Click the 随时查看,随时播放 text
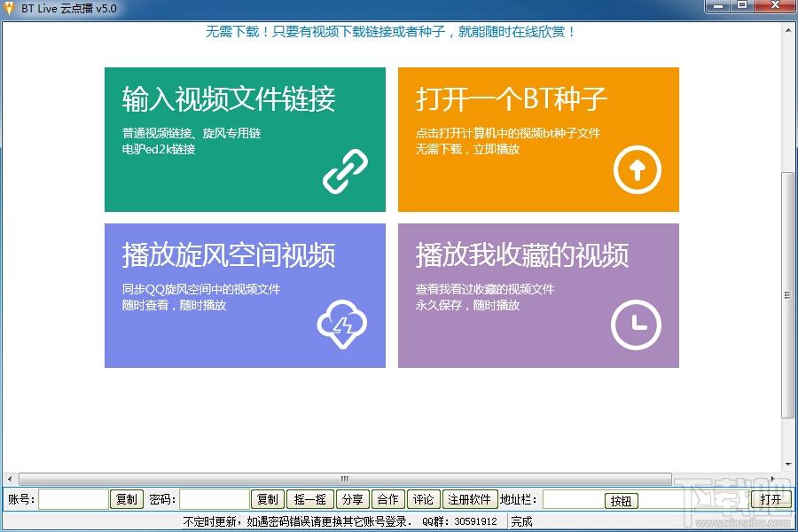798x532 pixels. tap(174, 305)
